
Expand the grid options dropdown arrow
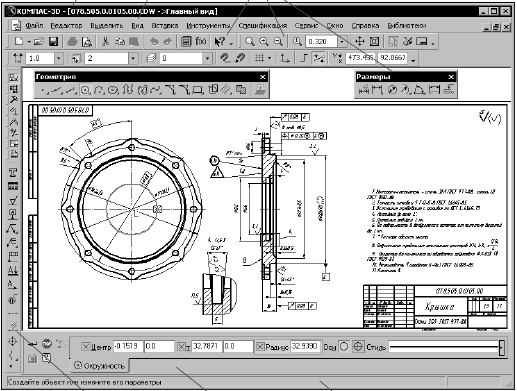[269, 58]
